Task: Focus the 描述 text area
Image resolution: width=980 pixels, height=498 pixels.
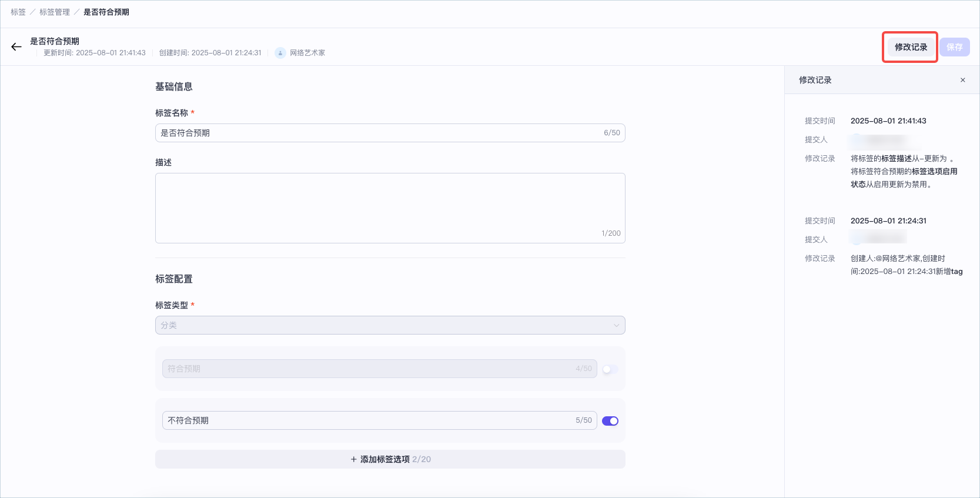Action: click(x=390, y=208)
